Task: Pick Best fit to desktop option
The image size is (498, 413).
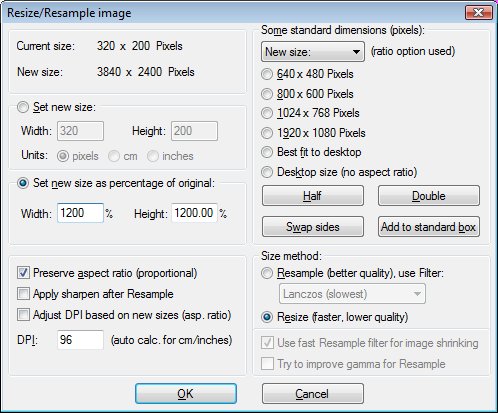Action: coord(267,152)
